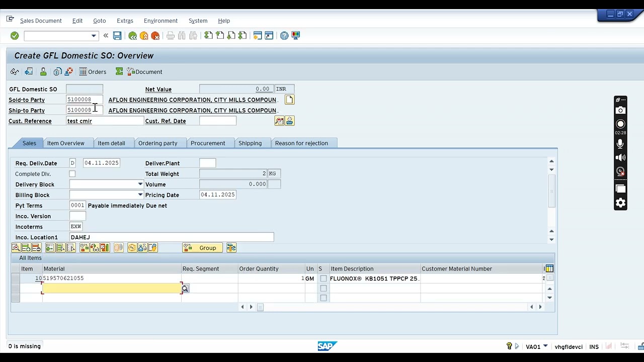Click the Cust. Reference field
This screenshot has width=644, height=362.
[x=105, y=121]
